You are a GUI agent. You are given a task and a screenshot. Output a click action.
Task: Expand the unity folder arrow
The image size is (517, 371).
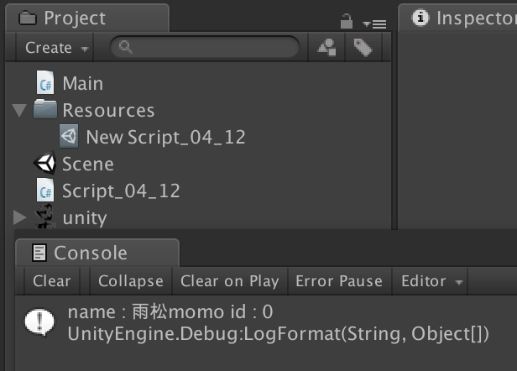click(20, 217)
